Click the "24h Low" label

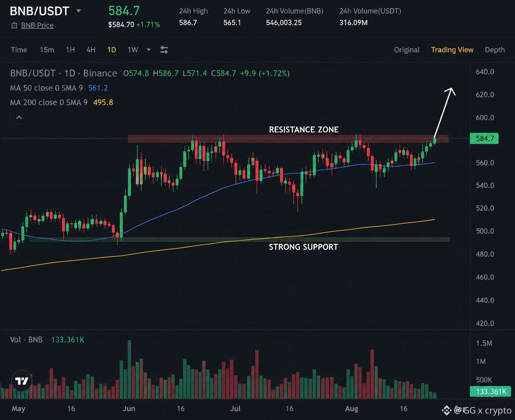(237, 11)
